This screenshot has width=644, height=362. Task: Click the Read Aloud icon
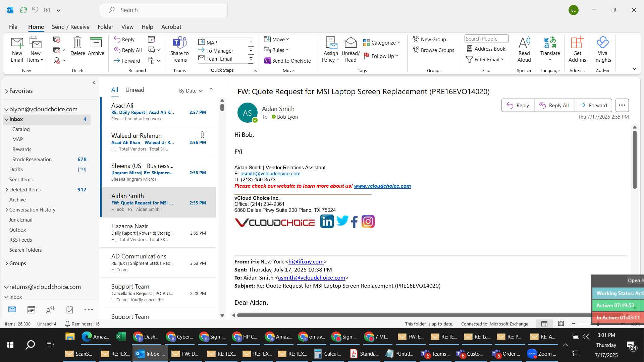point(524,50)
